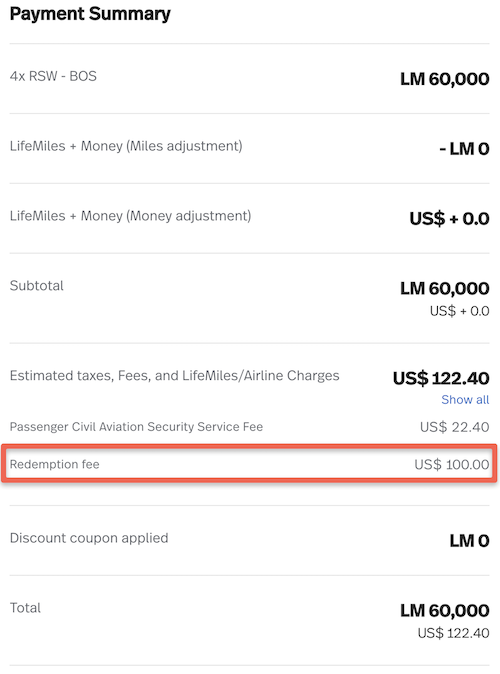Viewport: 500px width, 674px height.
Task: Click the Show all link
Action: point(465,400)
